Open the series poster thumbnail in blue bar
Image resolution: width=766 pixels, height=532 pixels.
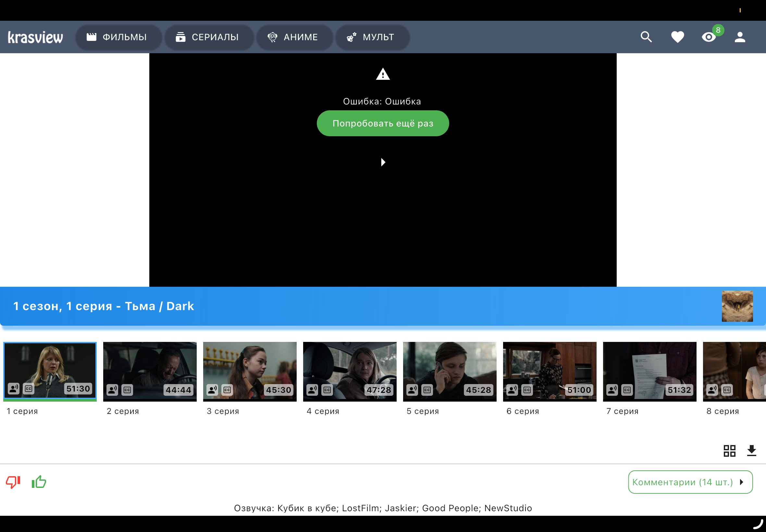point(737,306)
